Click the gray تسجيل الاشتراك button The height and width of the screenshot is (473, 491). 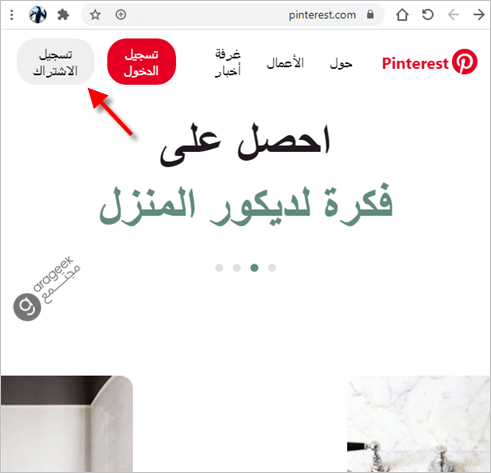click(x=56, y=62)
